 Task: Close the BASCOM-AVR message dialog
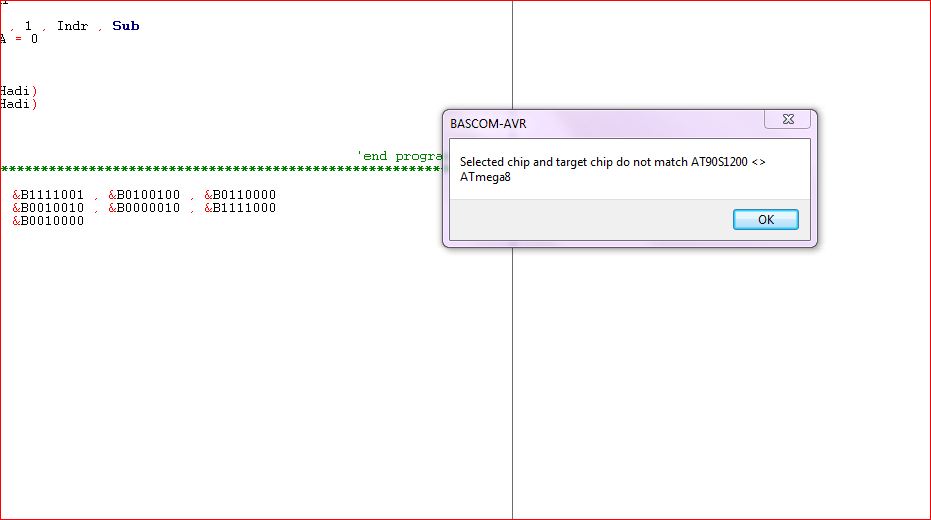(788, 119)
